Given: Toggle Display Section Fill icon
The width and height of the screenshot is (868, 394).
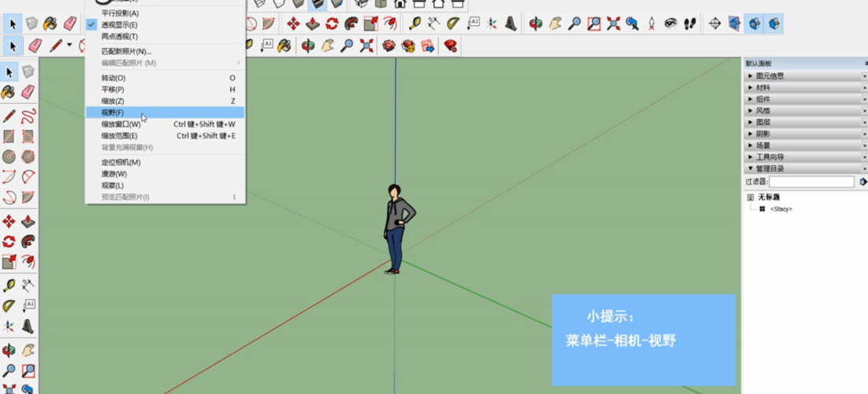Looking at the screenshot, I should click(774, 23).
